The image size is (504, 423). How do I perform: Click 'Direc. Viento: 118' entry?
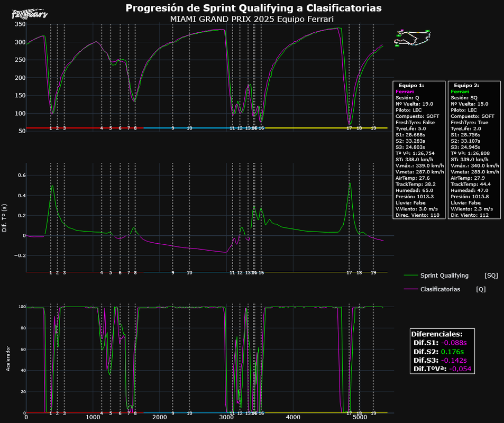click(418, 215)
